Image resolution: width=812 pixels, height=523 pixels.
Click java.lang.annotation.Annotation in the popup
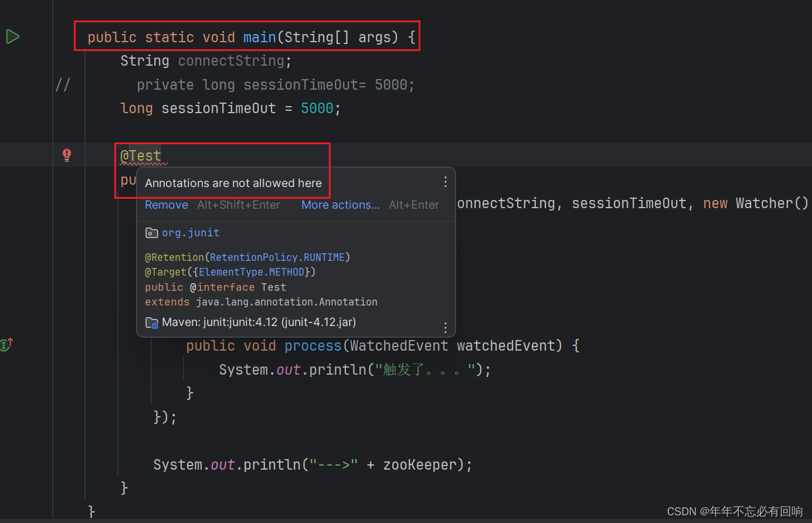pos(287,302)
